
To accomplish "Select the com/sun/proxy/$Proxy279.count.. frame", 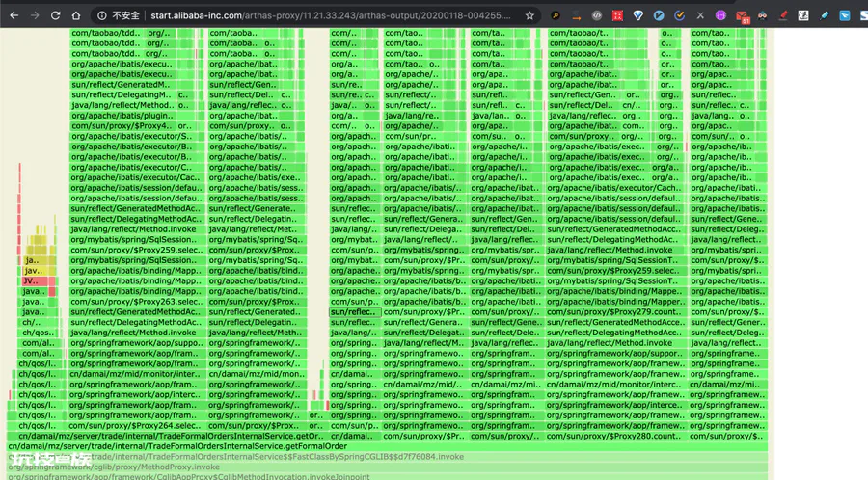I will point(615,312).
